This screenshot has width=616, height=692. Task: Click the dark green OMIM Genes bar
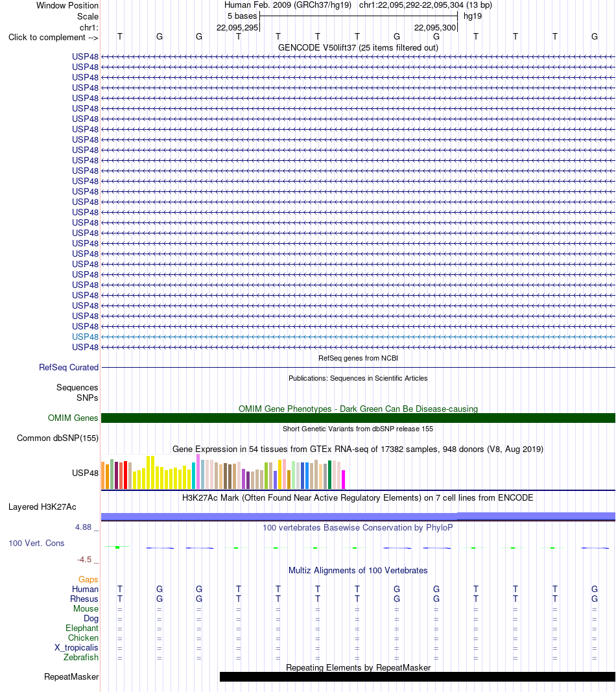[358, 418]
